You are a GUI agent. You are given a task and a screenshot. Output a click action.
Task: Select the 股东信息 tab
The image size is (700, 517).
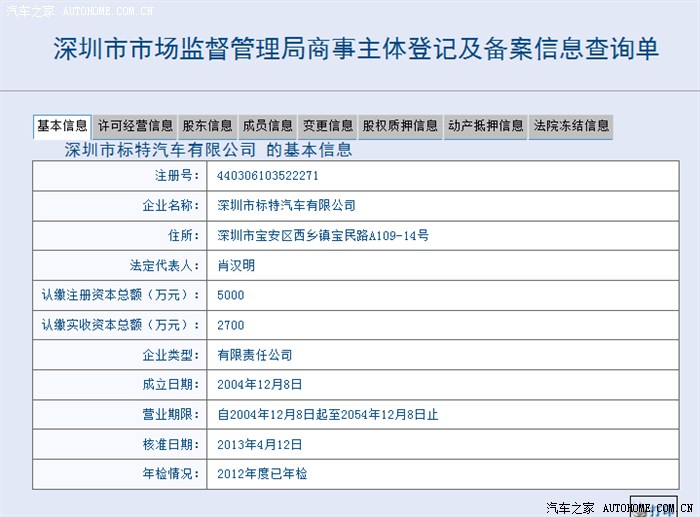pyautogui.click(x=207, y=127)
